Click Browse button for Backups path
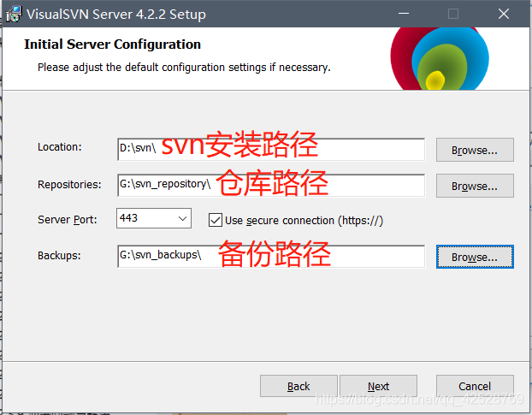 tap(475, 257)
